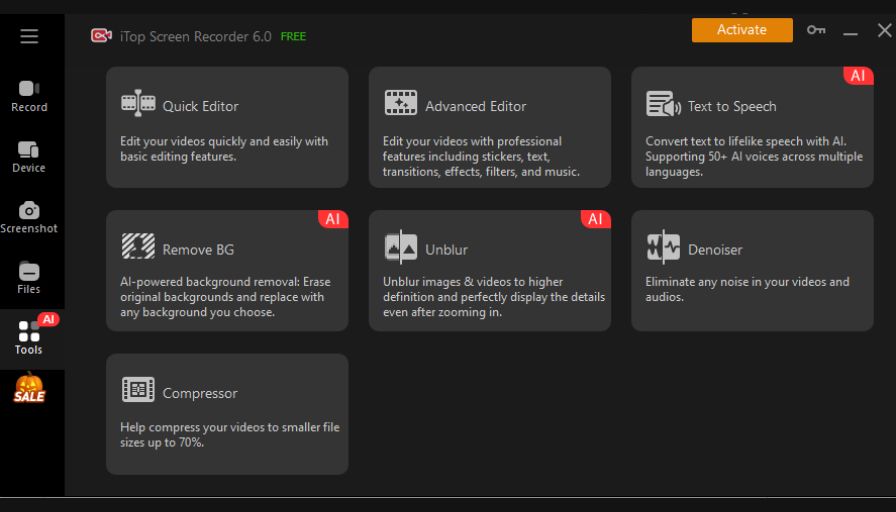
Task: Open the Denoiser title
Action: 715,250
